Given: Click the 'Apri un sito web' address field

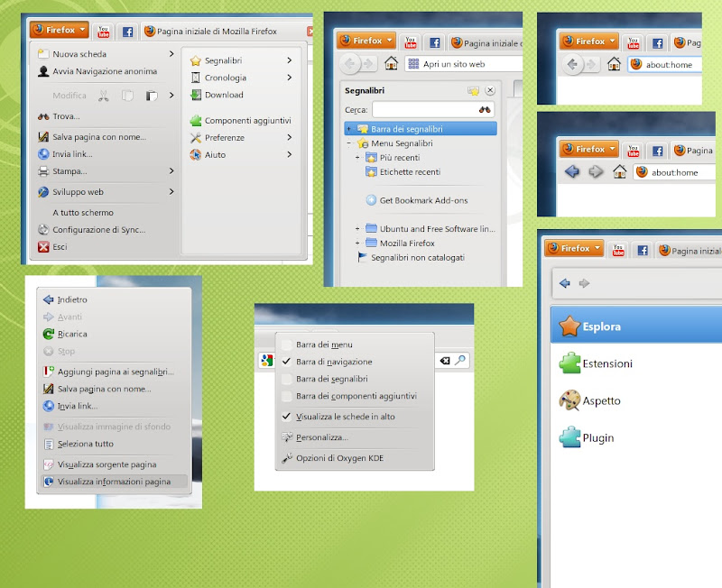Looking at the screenshot, I should (x=464, y=64).
